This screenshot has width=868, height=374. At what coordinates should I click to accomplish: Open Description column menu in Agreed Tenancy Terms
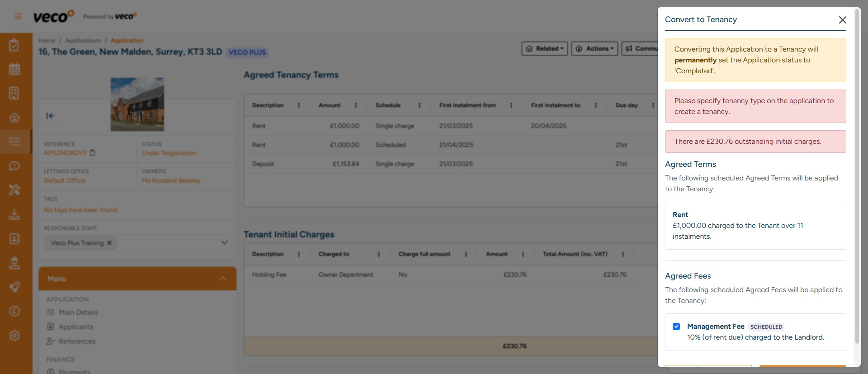coord(299,105)
